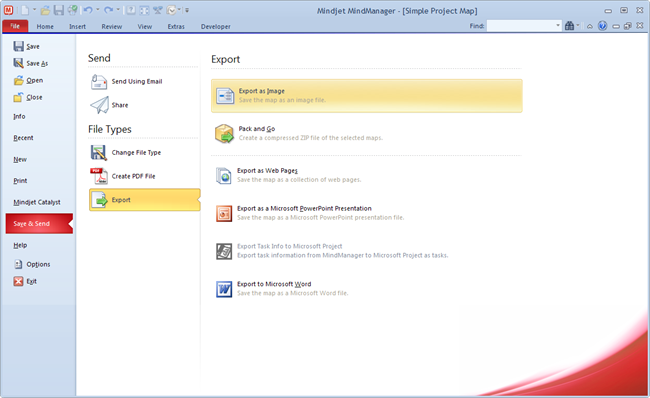The width and height of the screenshot is (650, 398).
Task: Restore the document window inside the ribbon bar
Action: [x=628, y=26]
